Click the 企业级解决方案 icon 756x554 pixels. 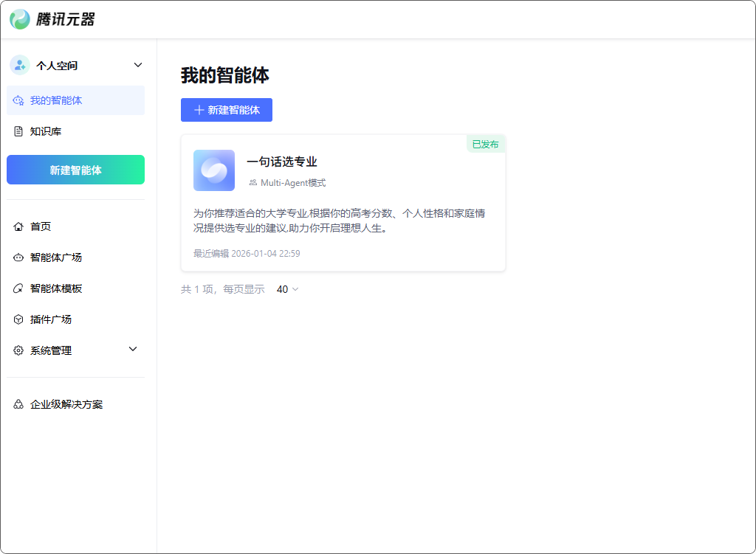18,404
